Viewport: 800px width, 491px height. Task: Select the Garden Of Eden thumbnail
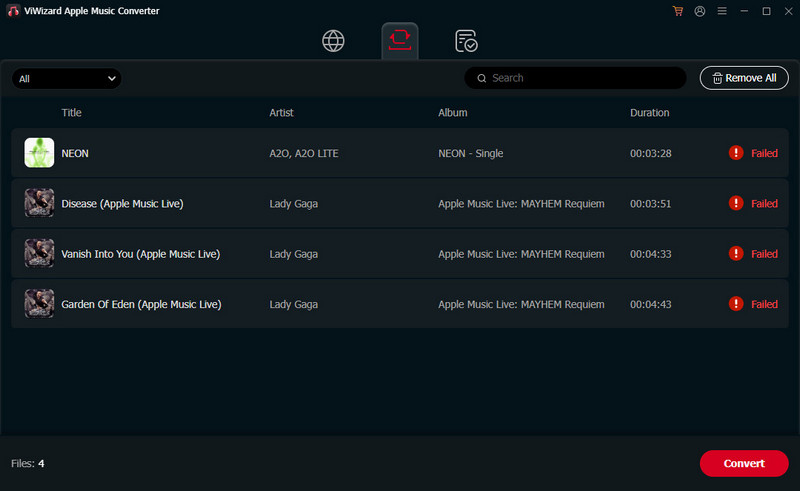pyautogui.click(x=39, y=304)
